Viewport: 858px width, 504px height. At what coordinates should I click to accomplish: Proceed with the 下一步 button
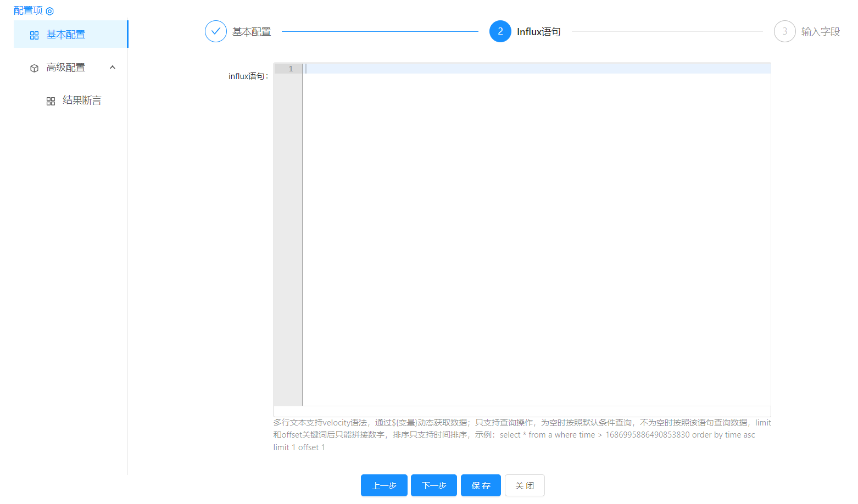click(433, 485)
